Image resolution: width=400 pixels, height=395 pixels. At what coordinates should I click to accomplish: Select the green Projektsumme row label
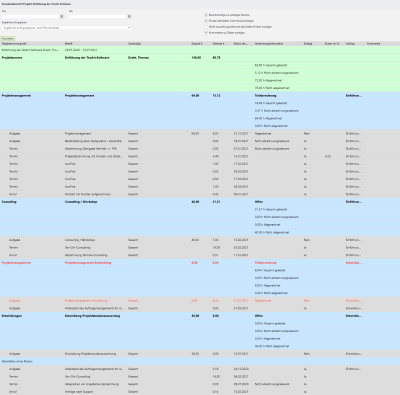click(12, 58)
